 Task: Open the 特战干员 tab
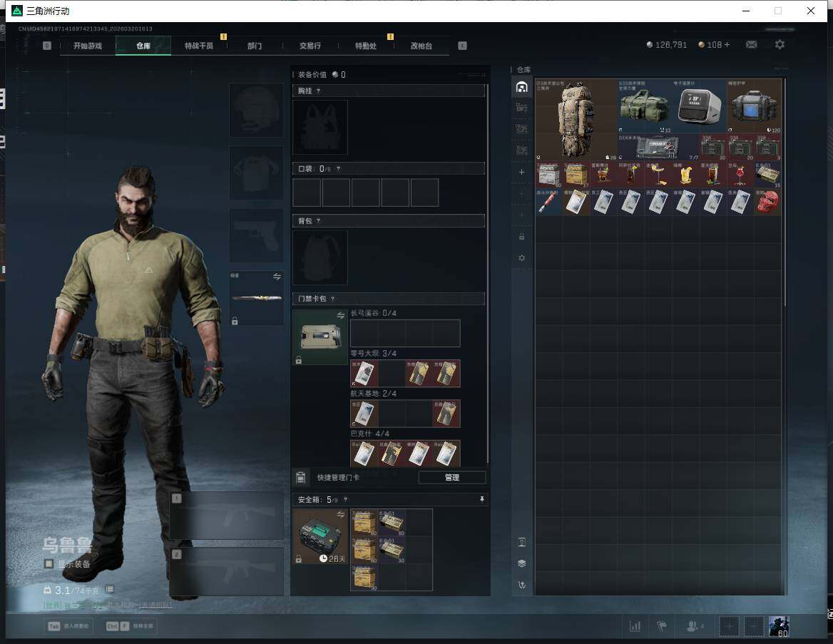click(x=199, y=46)
